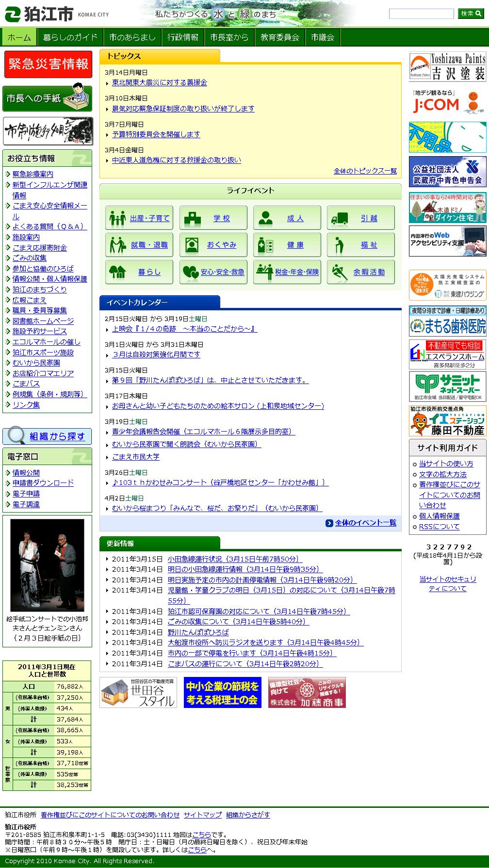Click the 組織から探す magnifier banner
Image resolution: width=489 pixels, height=868 pixels.
pos(47,436)
